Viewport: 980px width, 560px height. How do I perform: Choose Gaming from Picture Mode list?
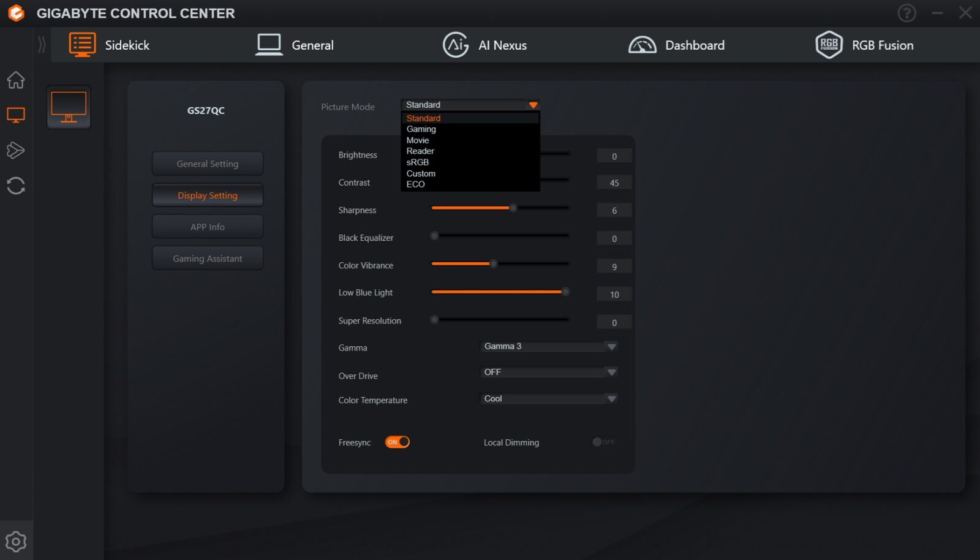click(x=421, y=129)
